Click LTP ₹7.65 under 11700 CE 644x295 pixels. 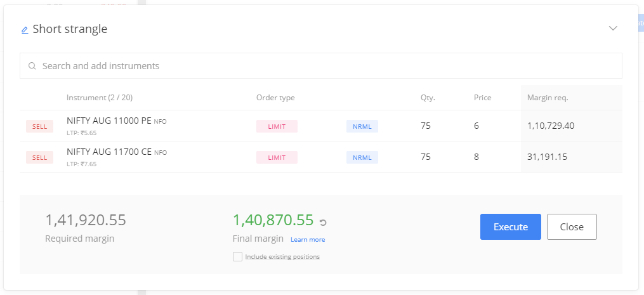click(x=81, y=164)
